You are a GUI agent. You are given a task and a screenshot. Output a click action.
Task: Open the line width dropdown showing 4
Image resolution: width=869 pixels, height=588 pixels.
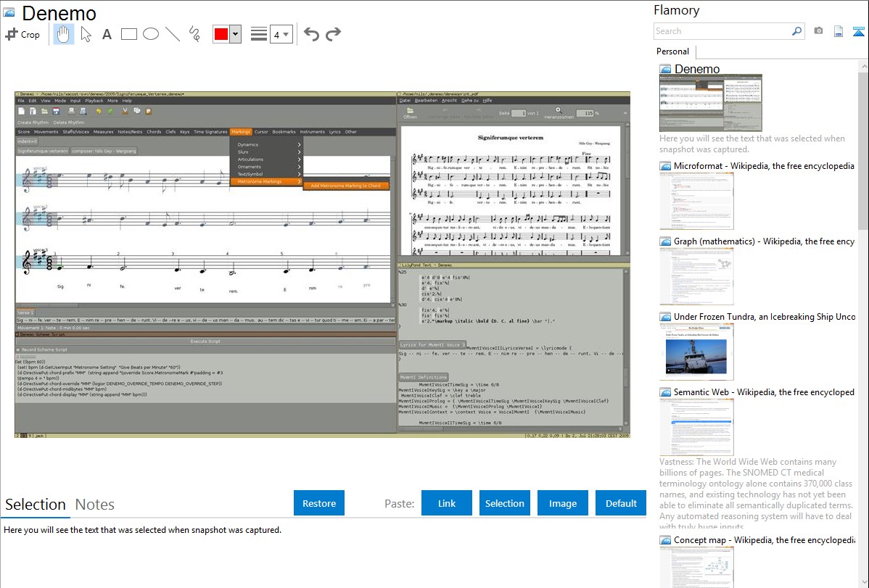[281, 35]
